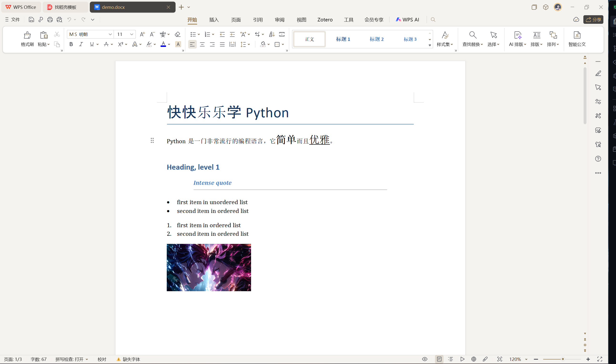Apply the 标题 1 heading style

click(x=343, y=39)
